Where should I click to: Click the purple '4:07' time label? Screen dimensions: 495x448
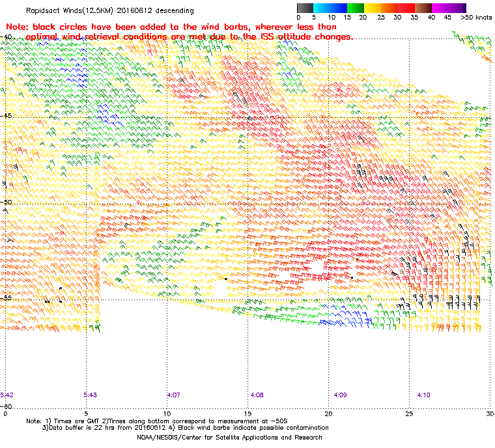pyautogui.click(x=174, y=395)
